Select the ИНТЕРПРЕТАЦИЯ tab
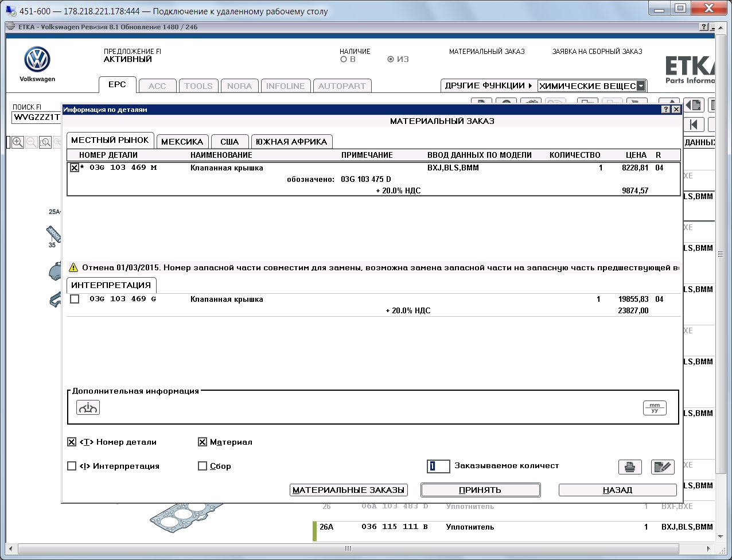 (x=111, y=285)
